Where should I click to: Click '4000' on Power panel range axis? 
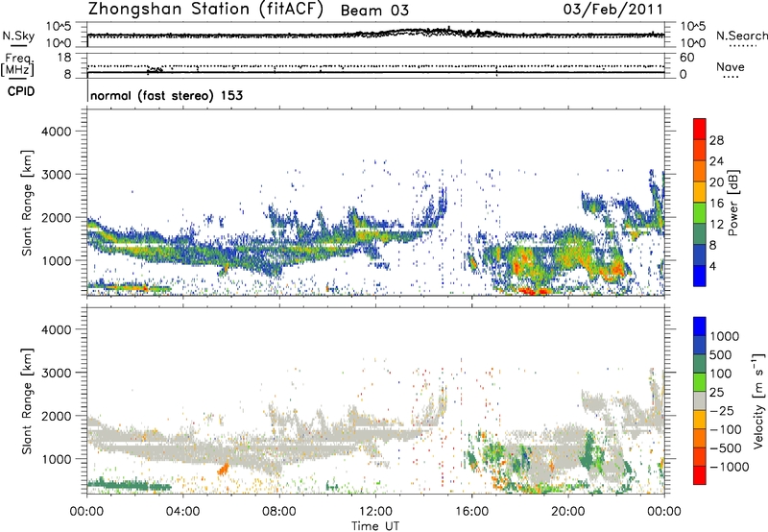(56, 132)
